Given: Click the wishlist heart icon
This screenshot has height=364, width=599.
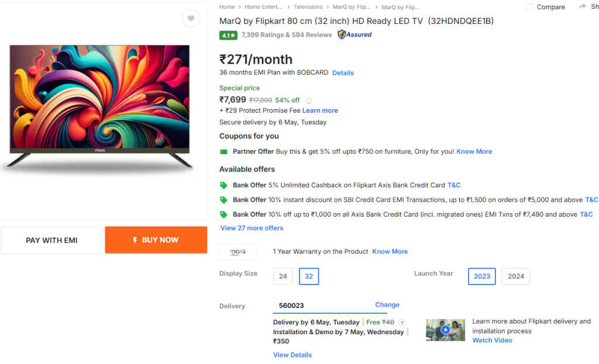Looking at the screenshot, I should 191,18.
